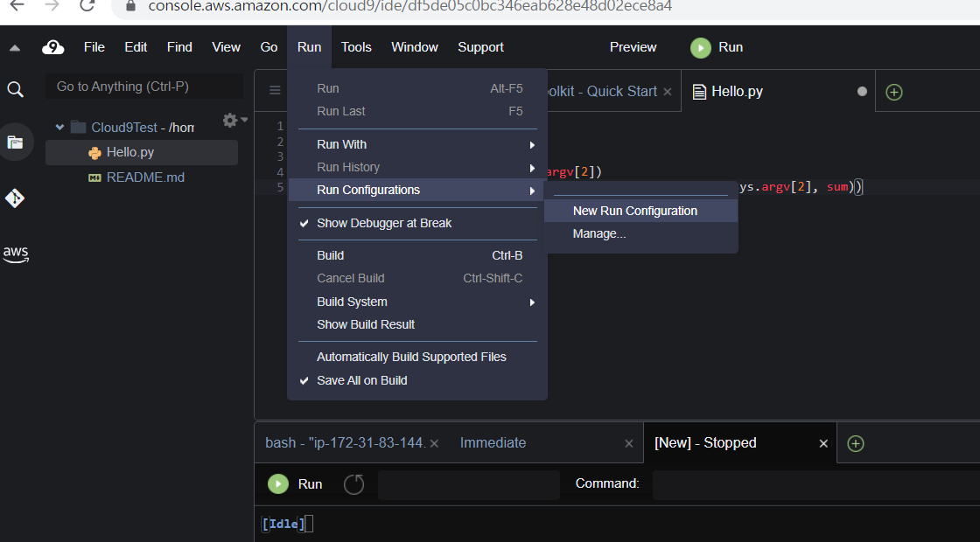
Task: Collapse the Cloud9Test folder
Action: click(60, 128)
